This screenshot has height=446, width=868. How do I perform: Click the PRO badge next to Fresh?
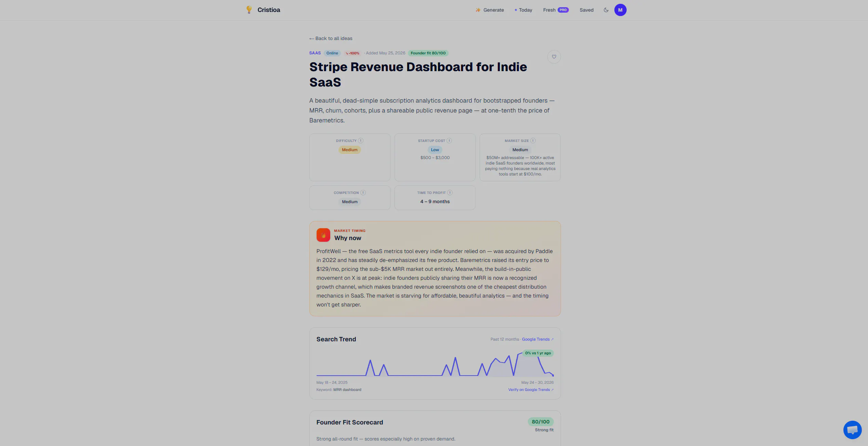tap(563, 10)
